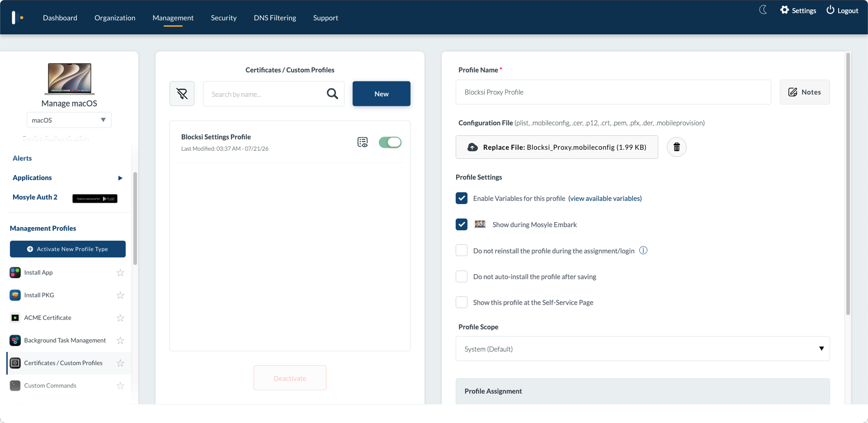This screenshot has width=868, height=423.
Task: Delete the configuration file with trash icon
Action: click(x=677, y=147)
